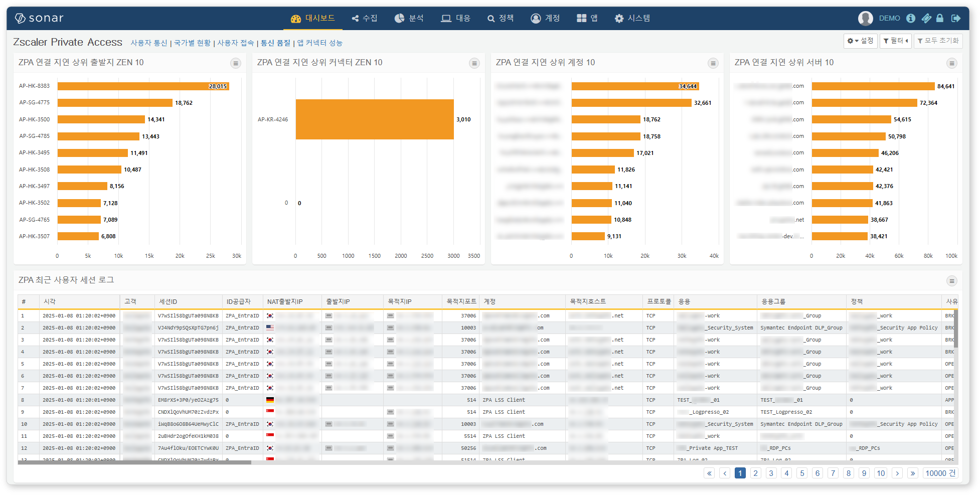This screenshot has width=980, height=495.
Task: Go to page 5 of session log
Action: tap(802, 473)
